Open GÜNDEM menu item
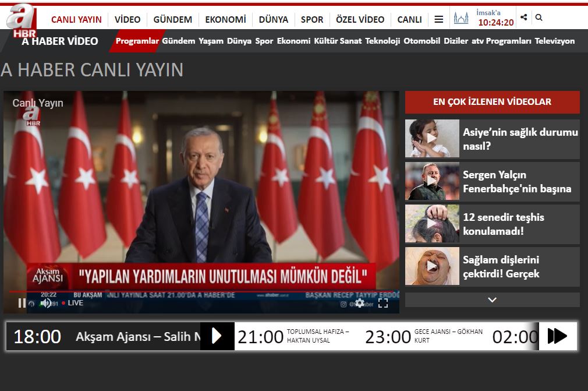The width and height of the screenshot is (588, 391). tap(172, 19)
